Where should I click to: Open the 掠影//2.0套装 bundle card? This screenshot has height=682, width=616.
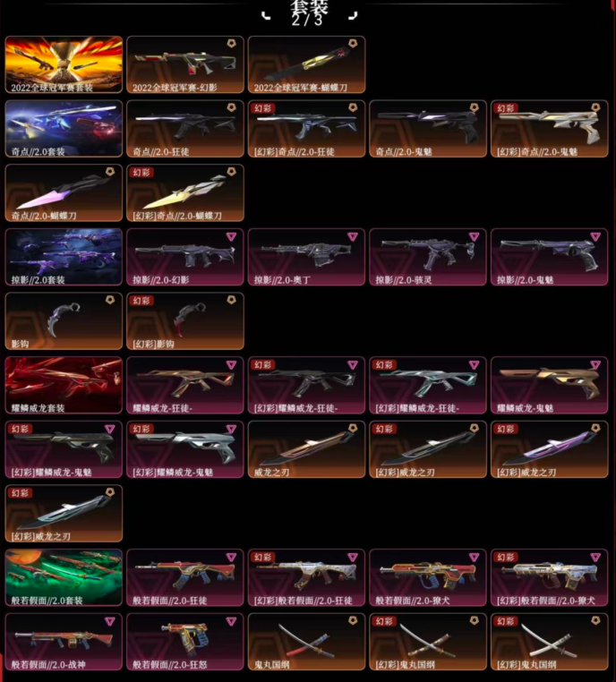(64, 257)
